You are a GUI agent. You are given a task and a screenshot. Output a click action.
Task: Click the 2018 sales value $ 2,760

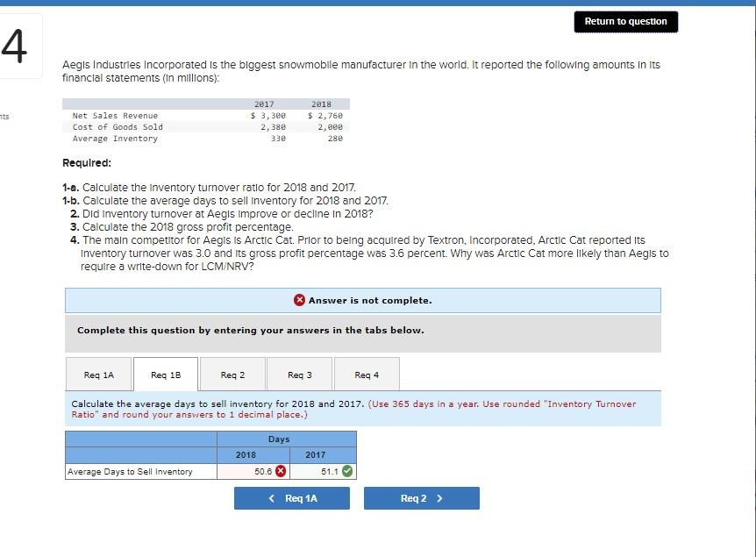(x=325, y=116)
